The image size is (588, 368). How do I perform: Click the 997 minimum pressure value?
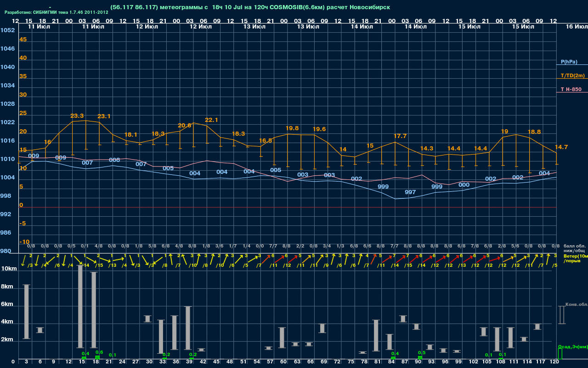coord(410,192)
